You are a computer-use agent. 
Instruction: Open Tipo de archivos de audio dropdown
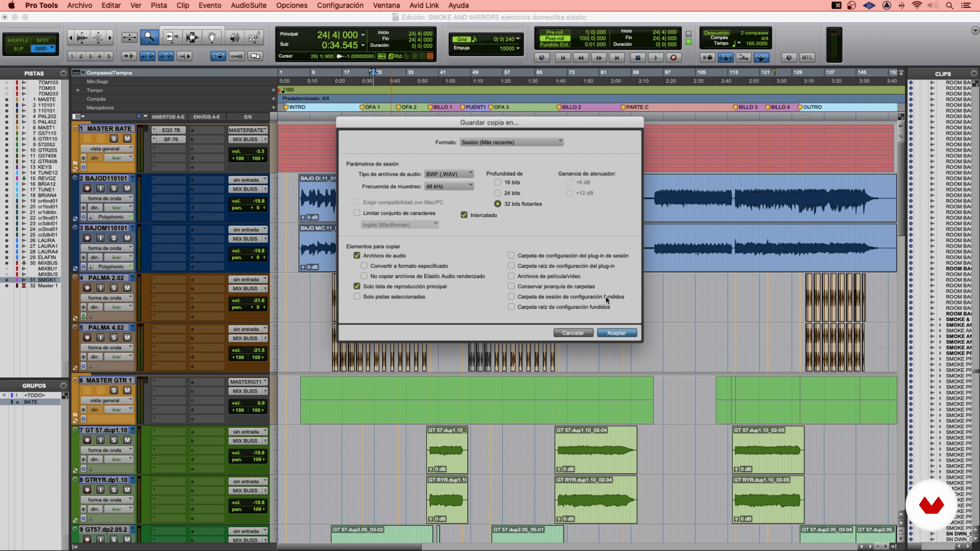pyautogui.click(x=449, y=174)
